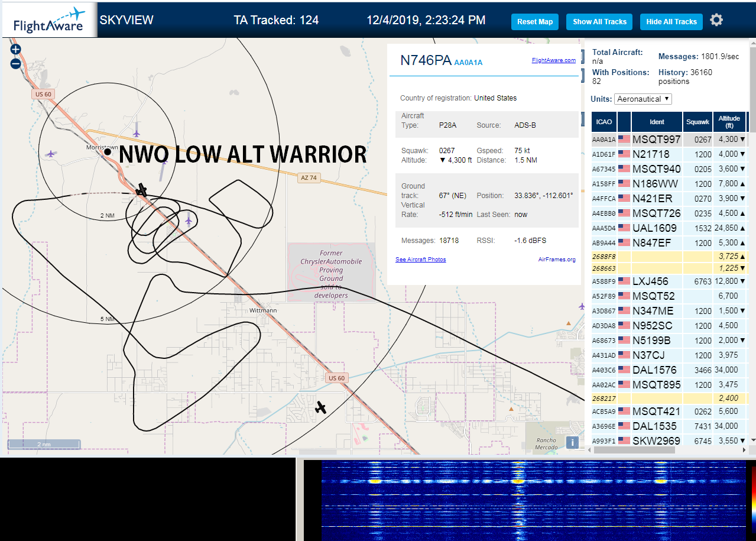Select the purple aircraft inside the looping track

coord(189,221)
